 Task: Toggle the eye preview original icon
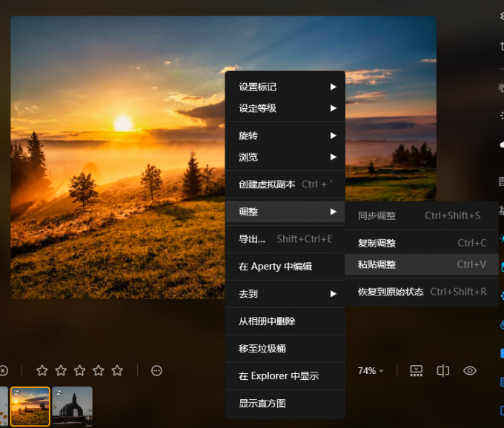coord(470,370)
